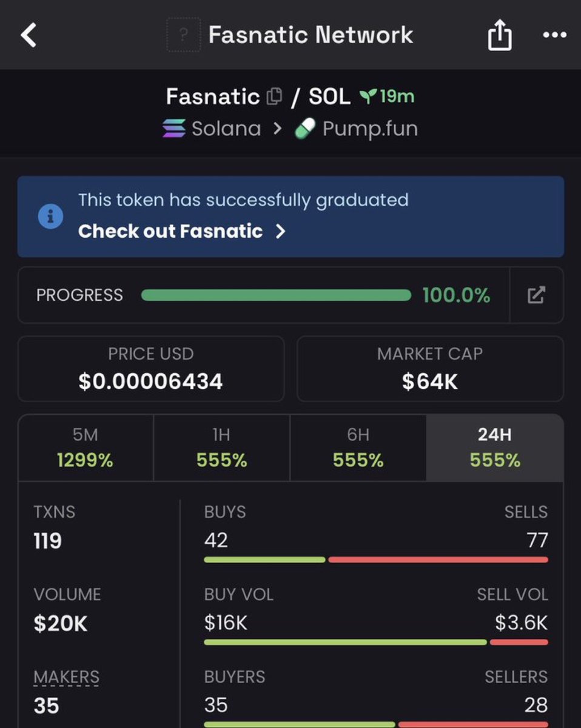Switch to the 6H timeframe tab
The image size is (581, 728).
point(358,448)
